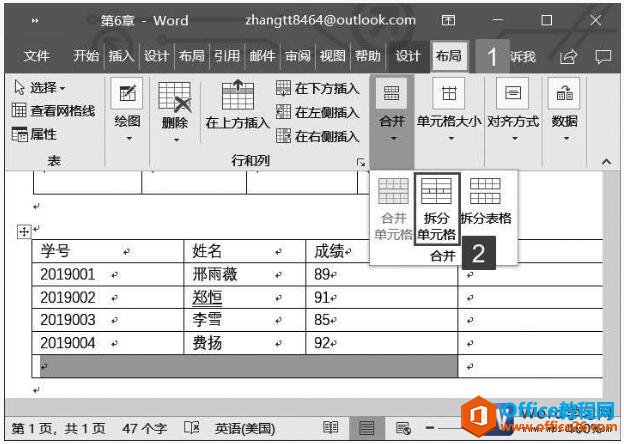Image resolution: width=624 pixels, height=444 pixels.
Task: Switch to Web Layout view
Action: 403,428
